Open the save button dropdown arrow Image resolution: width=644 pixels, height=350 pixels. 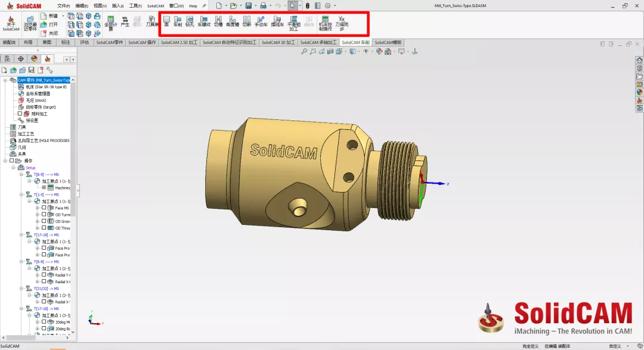pos(255,6)
